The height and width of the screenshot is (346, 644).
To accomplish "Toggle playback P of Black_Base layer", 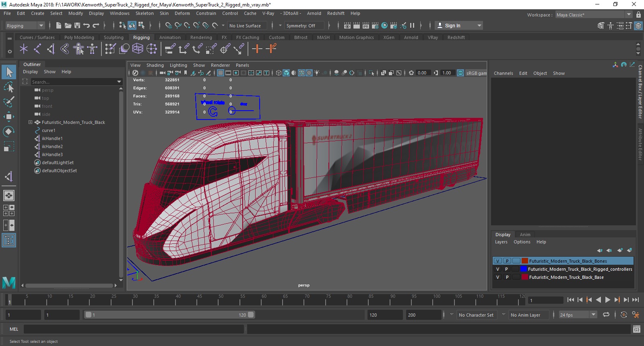I will (x=507, y=277).
